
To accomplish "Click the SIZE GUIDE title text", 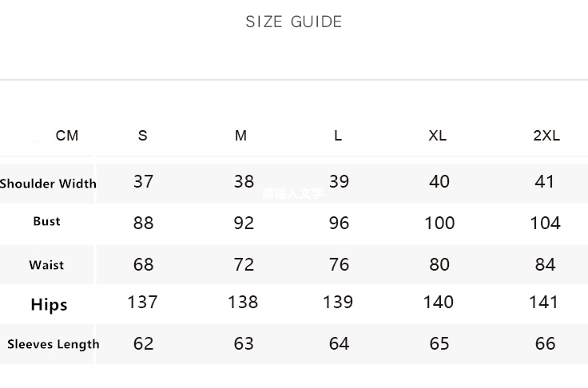I will (294, 22).
